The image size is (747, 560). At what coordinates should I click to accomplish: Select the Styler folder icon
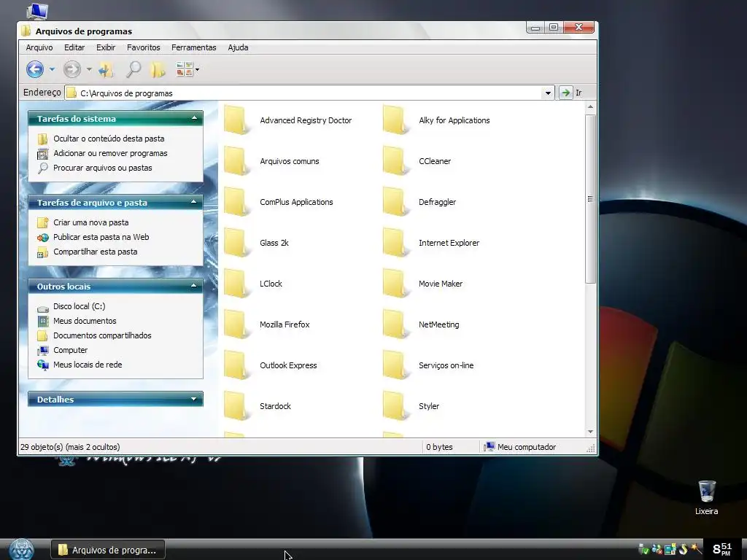point(395,406)
